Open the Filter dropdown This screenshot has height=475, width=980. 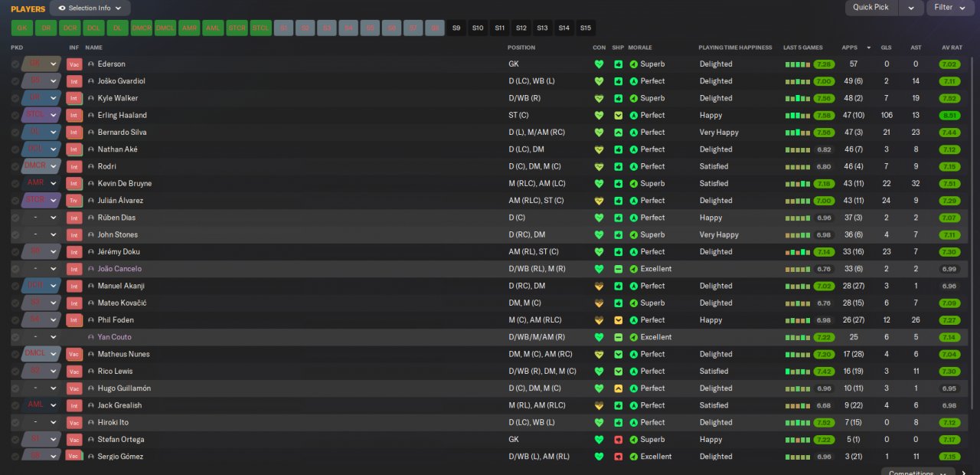coord(950,8)
